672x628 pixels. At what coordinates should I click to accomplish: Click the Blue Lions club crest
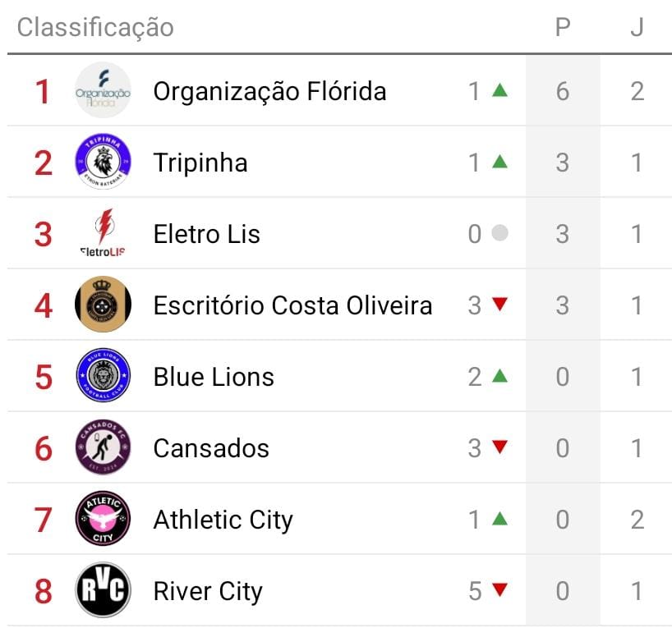click(103, 376)
